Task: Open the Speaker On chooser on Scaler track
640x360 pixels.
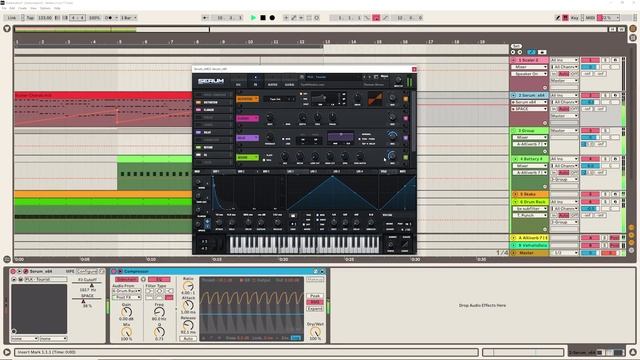Action: pyautogui.click(x=529, y=74)
